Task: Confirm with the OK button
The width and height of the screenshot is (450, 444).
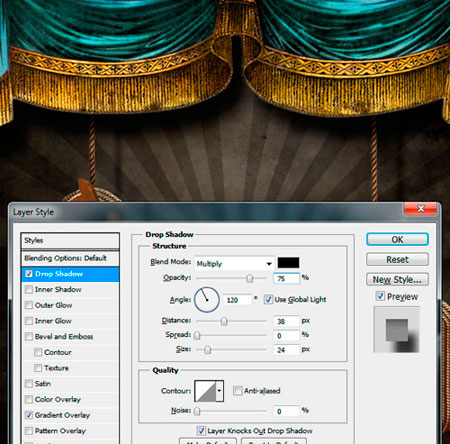Action: [397, 239]
